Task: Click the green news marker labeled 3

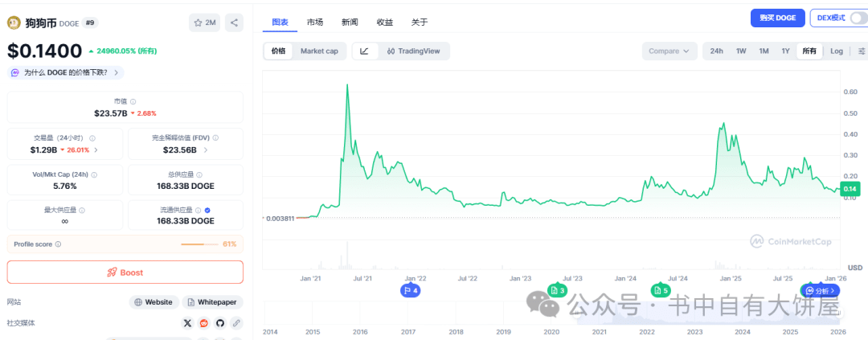Action: [558, 289]
